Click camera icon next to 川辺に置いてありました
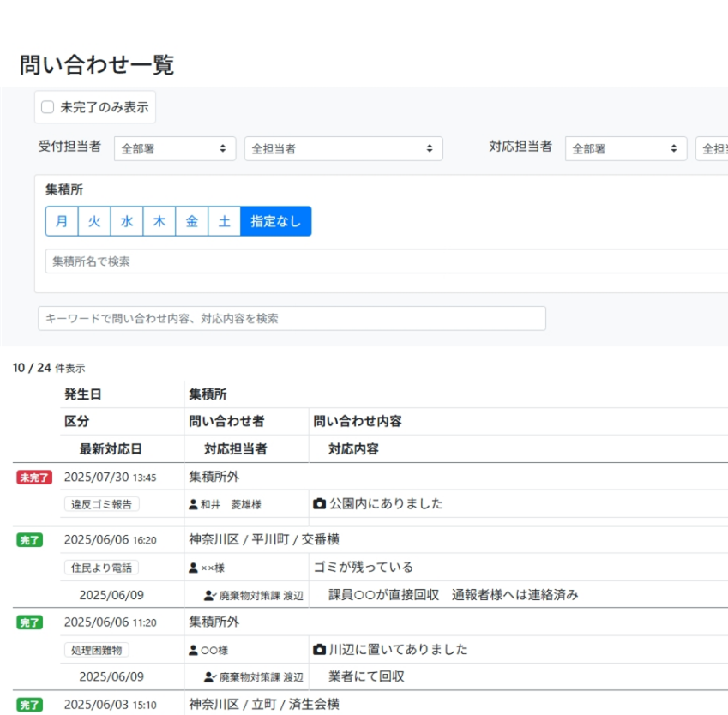 point(319,649)
